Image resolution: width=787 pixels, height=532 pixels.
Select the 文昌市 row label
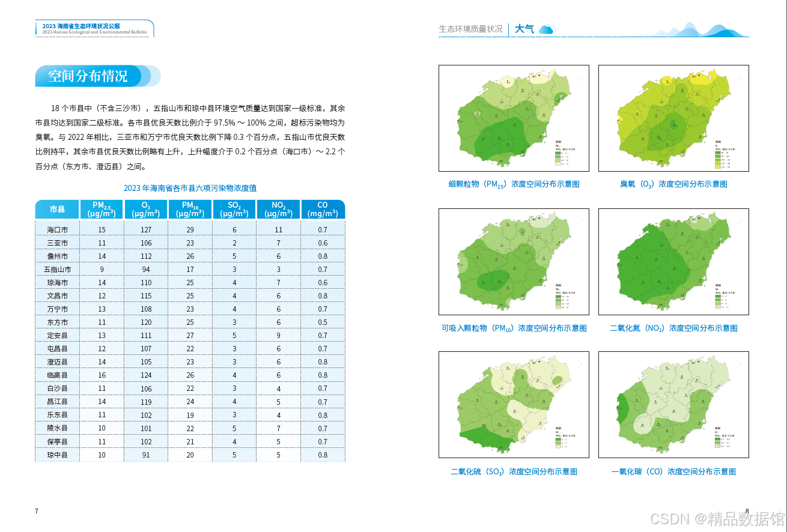point(58,296)
